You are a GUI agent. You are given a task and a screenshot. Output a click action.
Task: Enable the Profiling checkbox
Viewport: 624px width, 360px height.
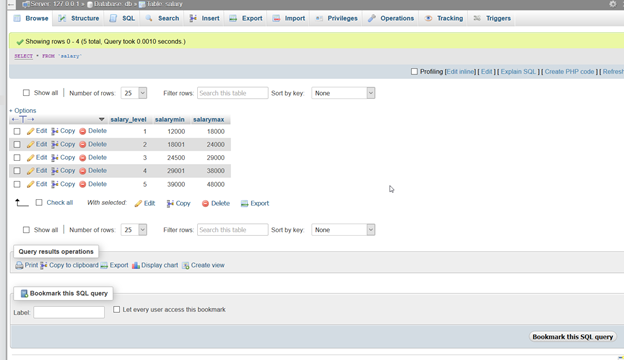coord(414,72)
